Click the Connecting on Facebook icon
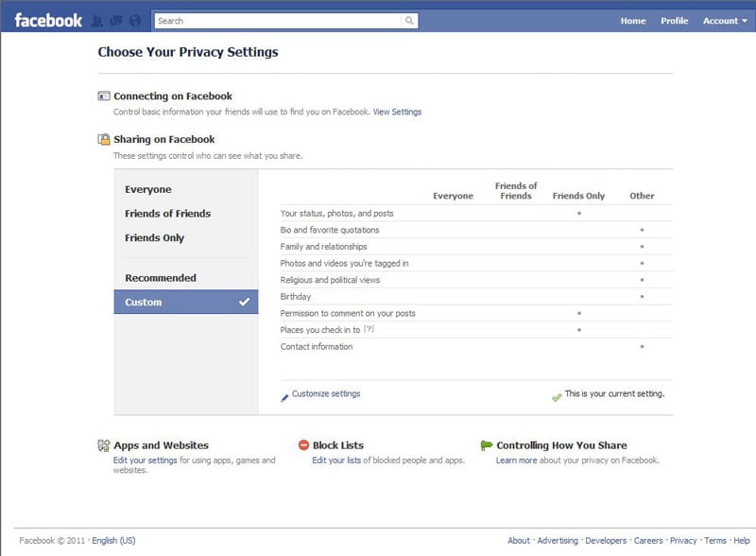The image size is (756, 556). pos(104,96)
